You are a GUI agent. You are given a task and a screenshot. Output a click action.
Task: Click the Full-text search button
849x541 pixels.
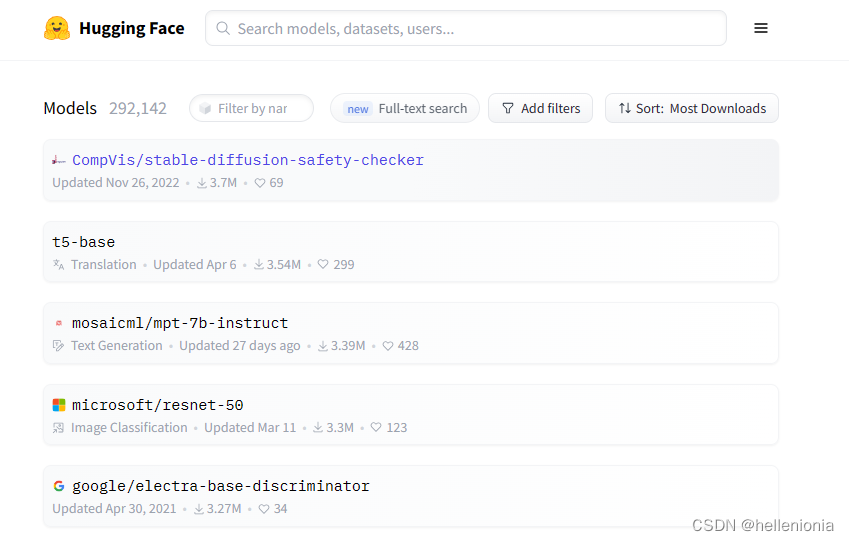[x=405, y=108]
